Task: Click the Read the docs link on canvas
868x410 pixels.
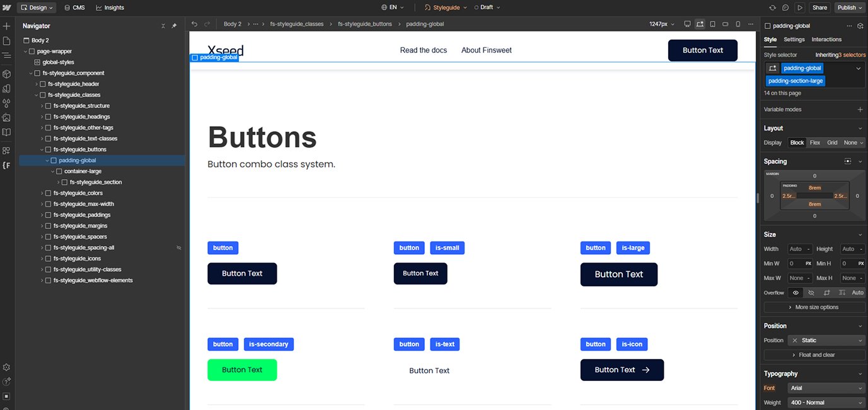Action: coord(423,50)
